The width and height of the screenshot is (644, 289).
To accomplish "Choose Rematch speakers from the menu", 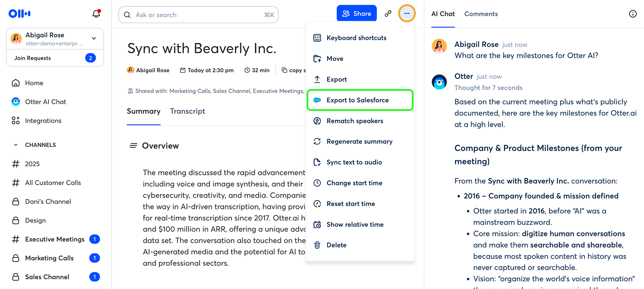I will click(355, 121).
